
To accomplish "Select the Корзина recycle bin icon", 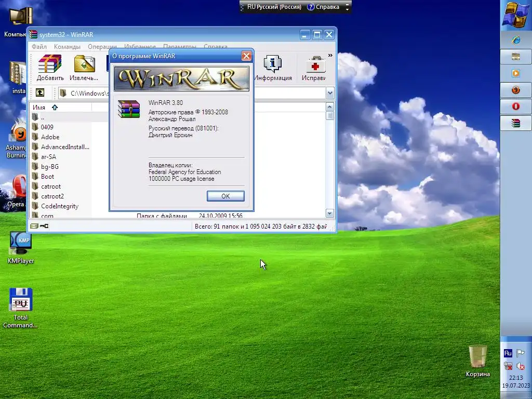I will pyautogui.click(x=478, y=361).
